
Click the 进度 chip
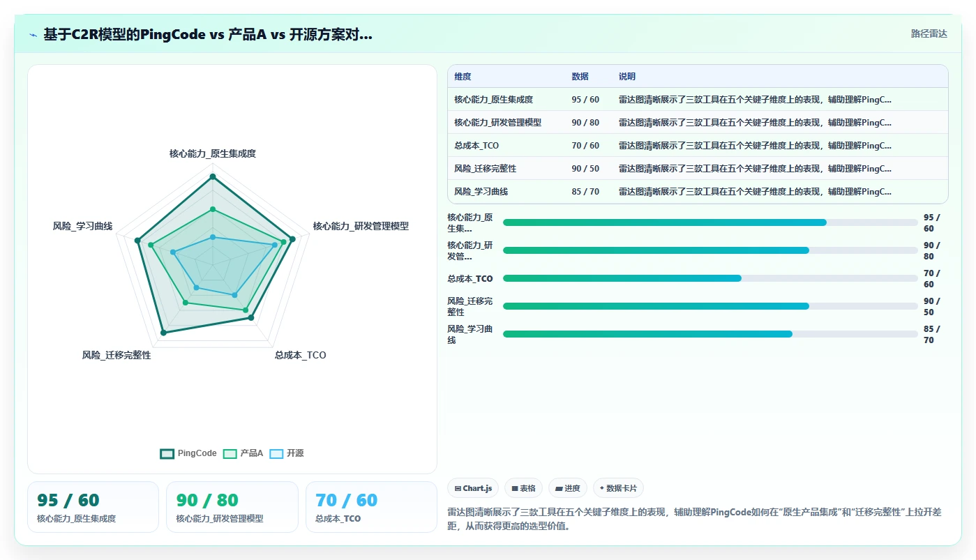568,488
